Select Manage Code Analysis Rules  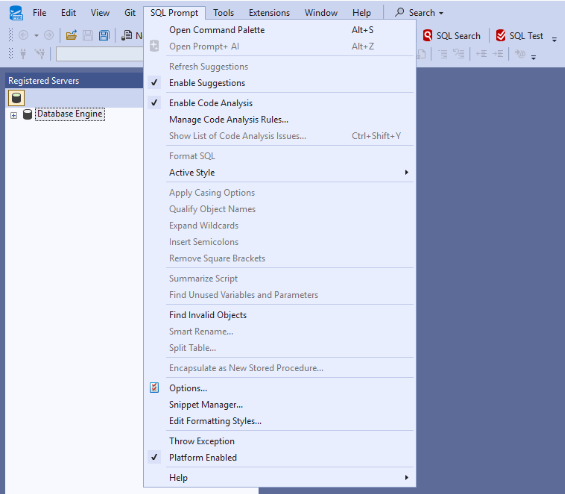click(x=279, y=120)
